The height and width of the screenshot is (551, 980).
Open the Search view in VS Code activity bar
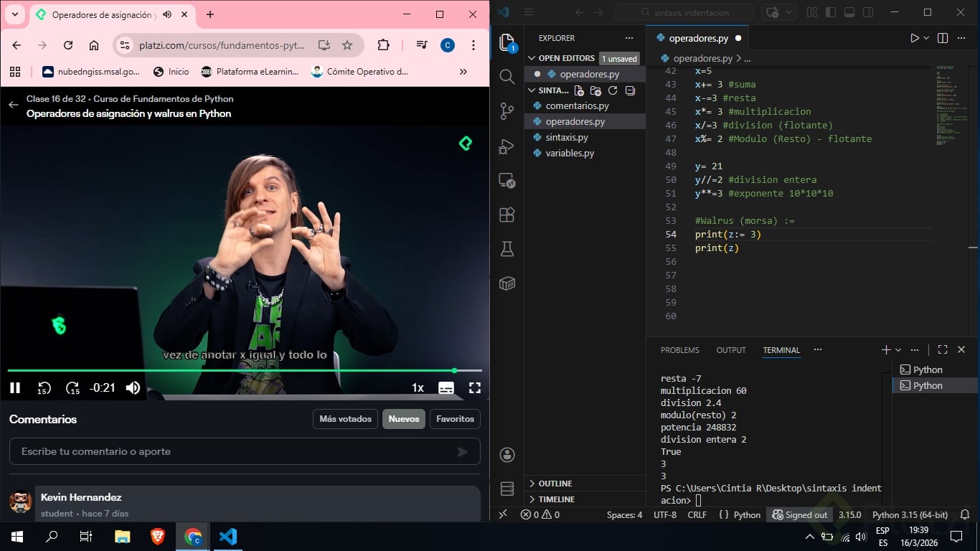click(x=507, y=77)
